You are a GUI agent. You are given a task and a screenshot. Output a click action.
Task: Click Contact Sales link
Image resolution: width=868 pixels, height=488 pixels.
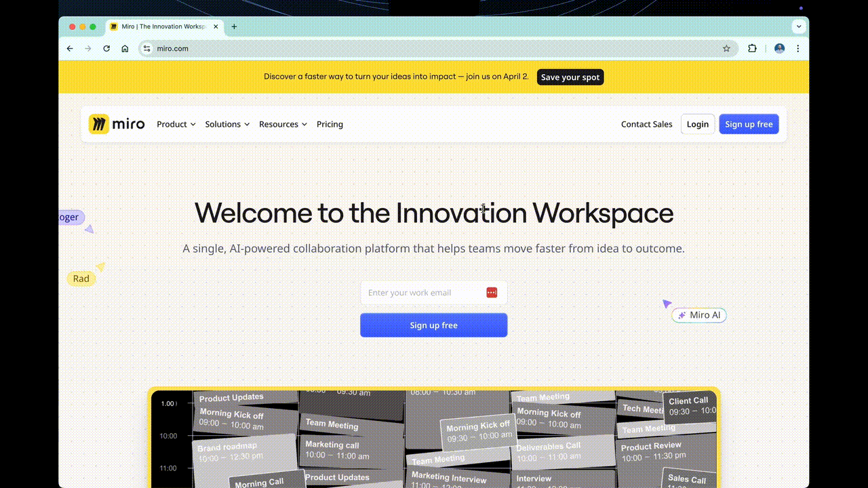647,124
